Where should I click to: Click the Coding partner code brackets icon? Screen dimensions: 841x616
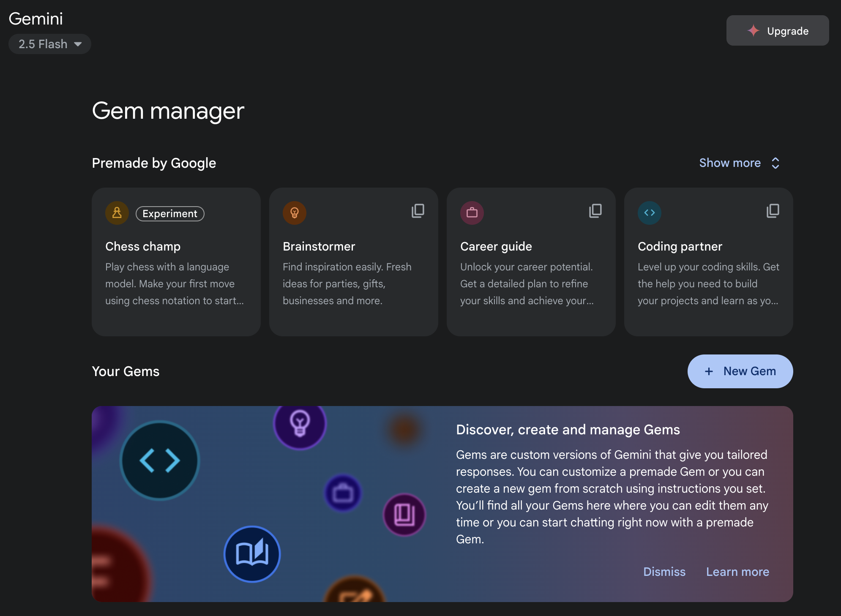(x=650, y=213)
